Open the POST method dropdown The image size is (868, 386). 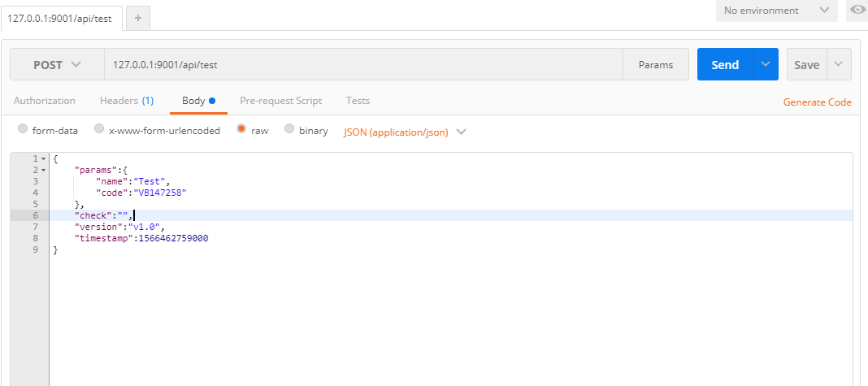click(x=57, y=65)
